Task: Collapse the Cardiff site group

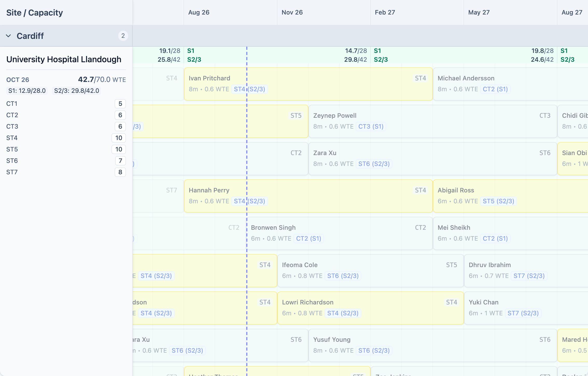Action: (x=9, y=36)
